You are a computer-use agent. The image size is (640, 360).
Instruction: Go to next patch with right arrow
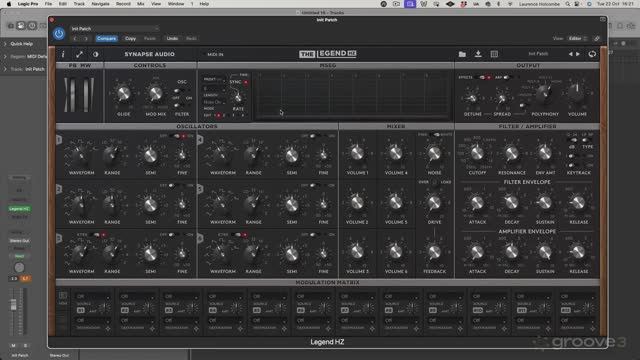pos(578,54)
